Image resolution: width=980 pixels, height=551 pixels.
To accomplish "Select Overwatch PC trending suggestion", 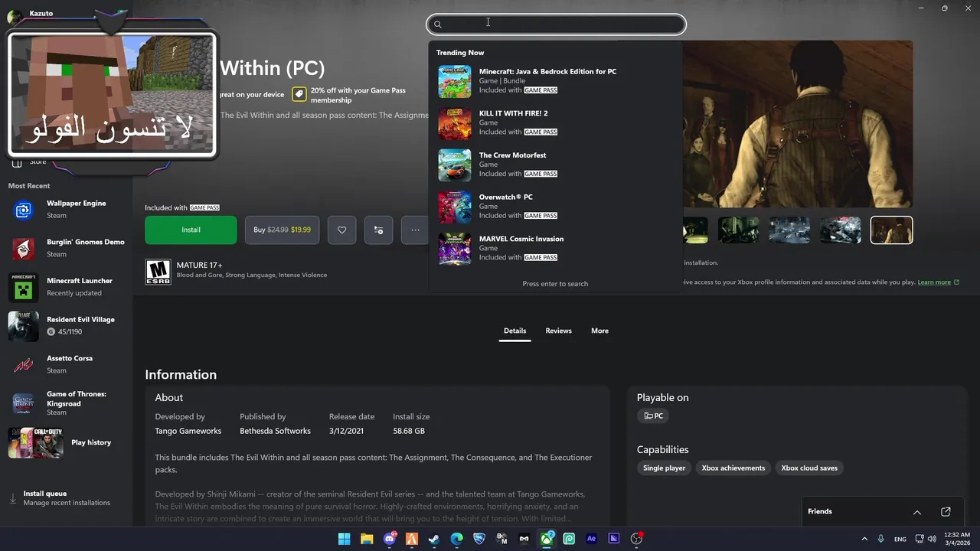I will pyautogui.click(x=555, y=207).
